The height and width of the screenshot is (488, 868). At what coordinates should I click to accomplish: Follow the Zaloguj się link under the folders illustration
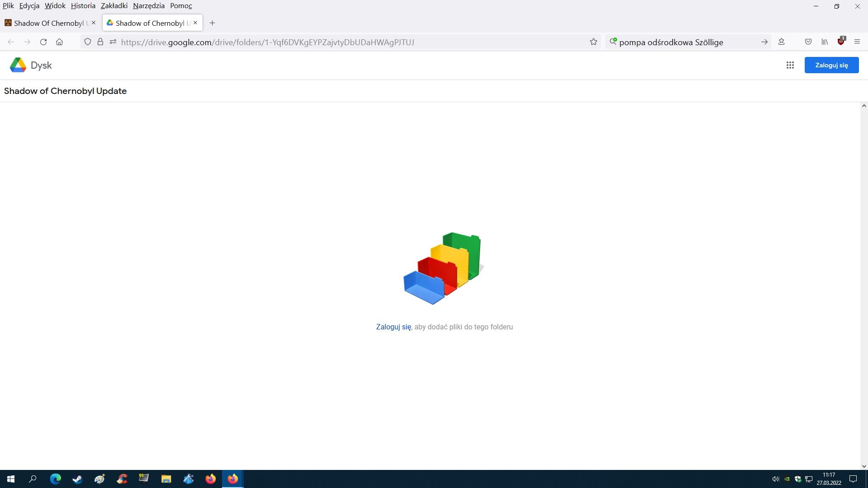click(393, 327)
